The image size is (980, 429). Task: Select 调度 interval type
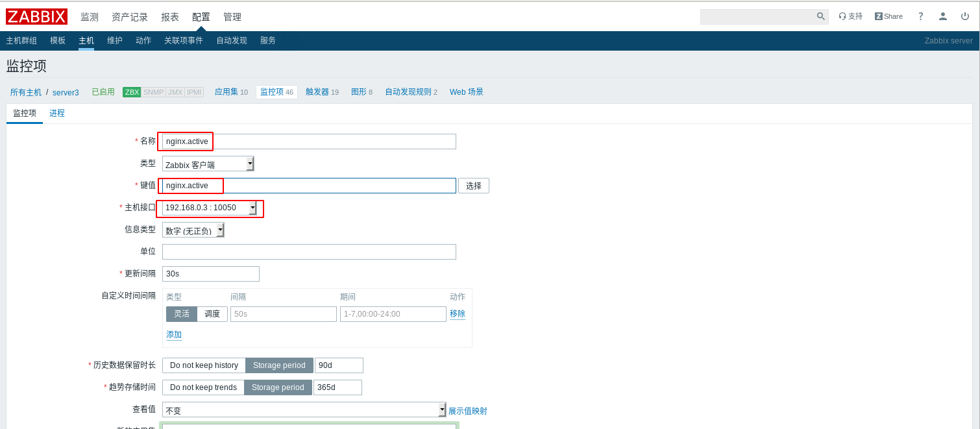point(212,314)
